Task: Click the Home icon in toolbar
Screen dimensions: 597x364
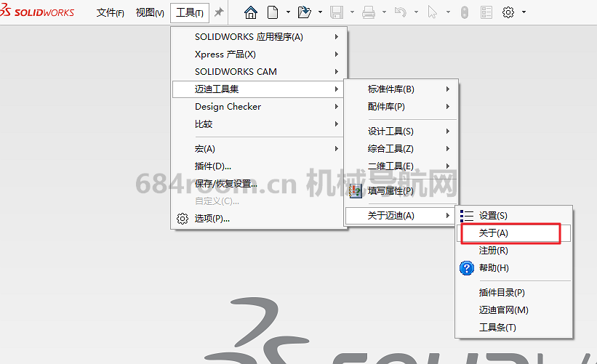Action: click(251, 12)
